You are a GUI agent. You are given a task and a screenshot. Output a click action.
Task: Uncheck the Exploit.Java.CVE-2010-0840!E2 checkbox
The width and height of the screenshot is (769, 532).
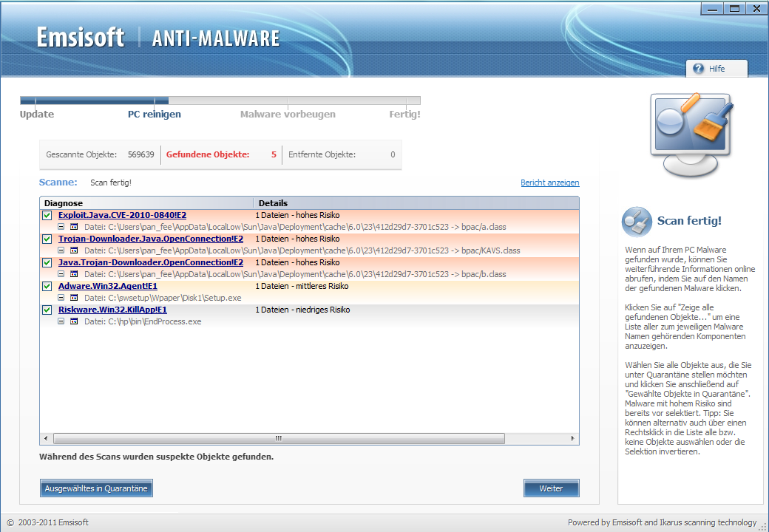click(47, 215)
